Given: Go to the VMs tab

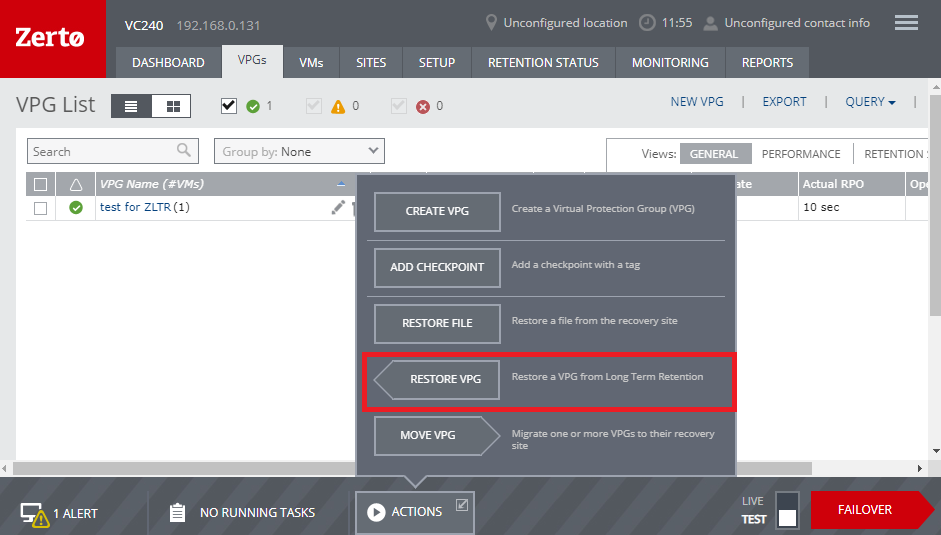Looking at the screenshot, I should pyautogui.click(x=311, y=62).
